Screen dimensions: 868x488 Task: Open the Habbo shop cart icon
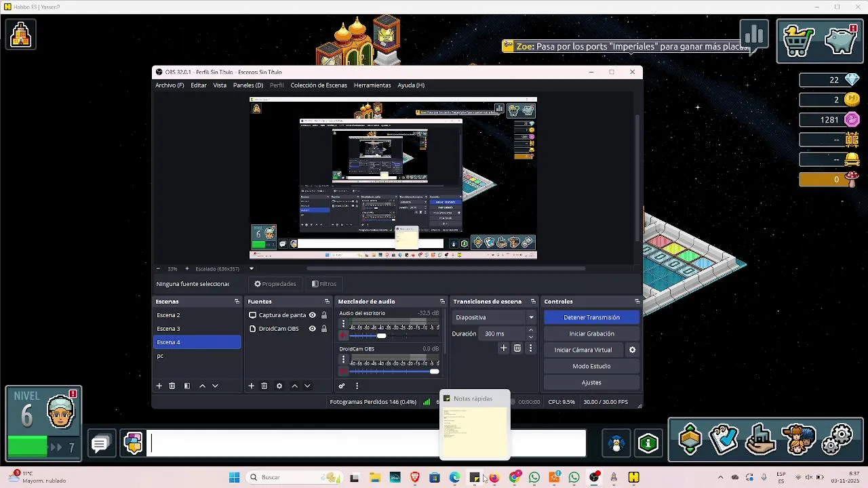tap(798, 41)
